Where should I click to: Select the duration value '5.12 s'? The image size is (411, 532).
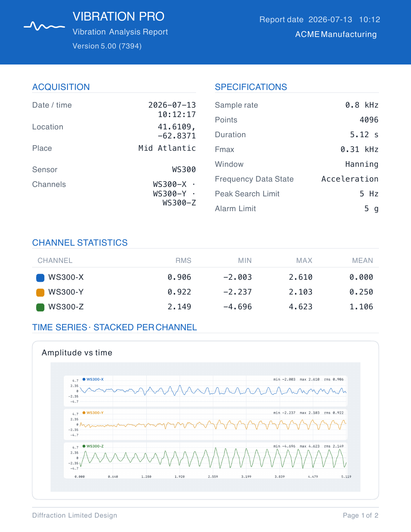[364, 135]
